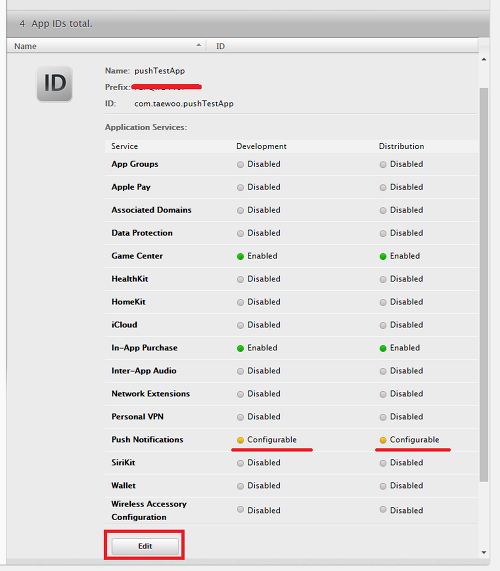Click the "Application Services:" label
500x571 pixels.
[146, 127]
